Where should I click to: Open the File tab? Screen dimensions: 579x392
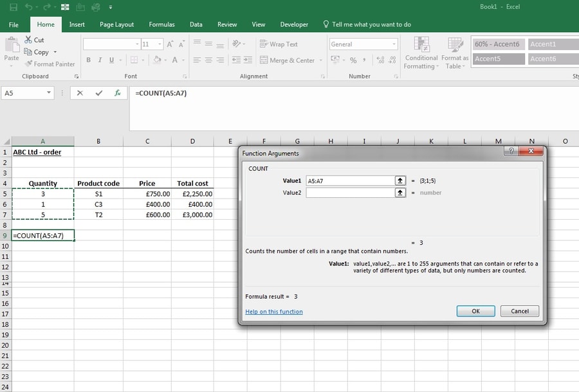point(14,24)
